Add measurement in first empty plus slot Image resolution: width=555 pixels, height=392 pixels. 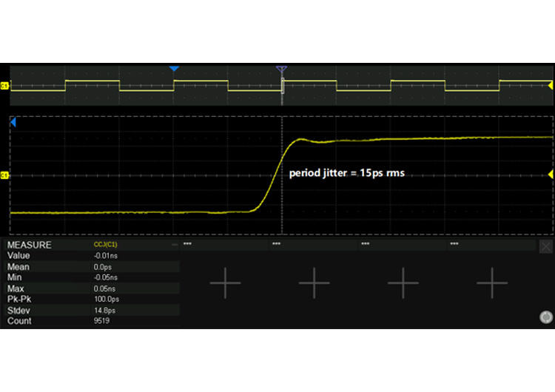click(x=225, y=283)
